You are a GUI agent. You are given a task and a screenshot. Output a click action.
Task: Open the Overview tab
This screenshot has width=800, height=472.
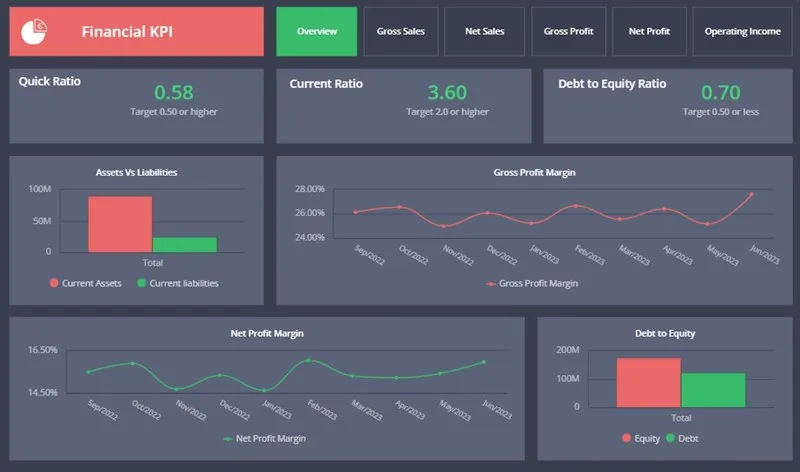pos(316,32)
